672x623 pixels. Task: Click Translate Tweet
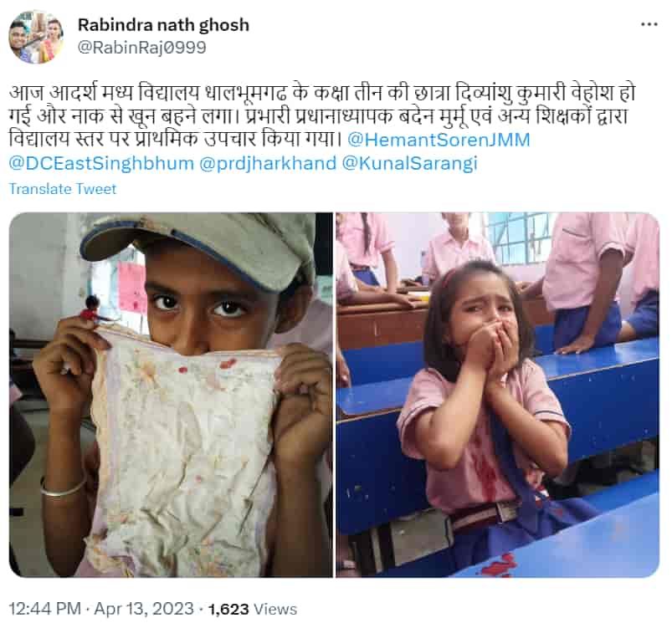click(x=63, y=189)
